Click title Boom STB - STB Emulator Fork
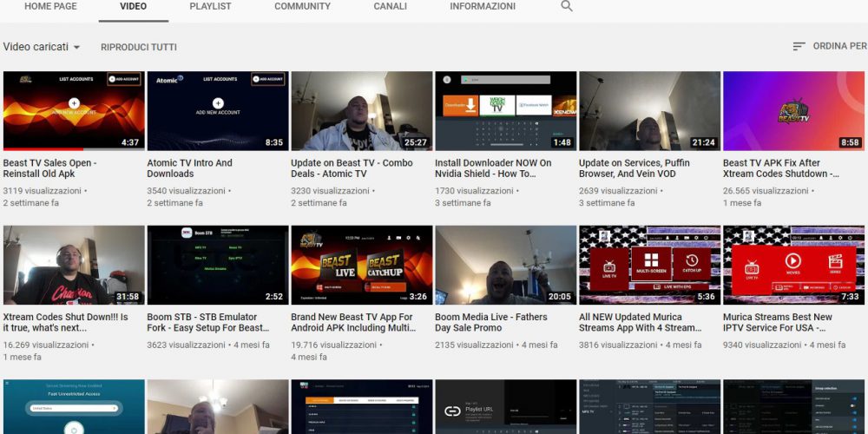This screenshot has height=434, width=868. [208, 322]
